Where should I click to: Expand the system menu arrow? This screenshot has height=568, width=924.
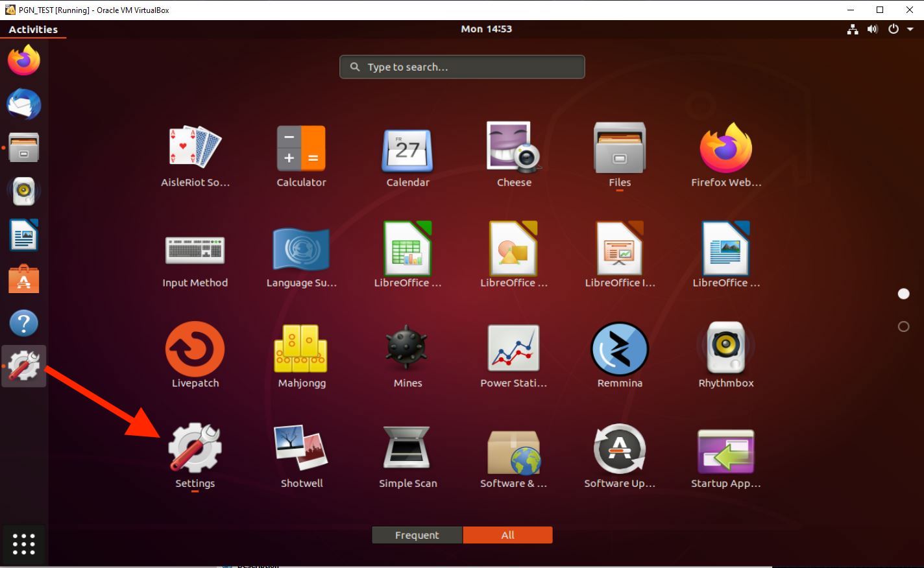click(x=910, y=29)
